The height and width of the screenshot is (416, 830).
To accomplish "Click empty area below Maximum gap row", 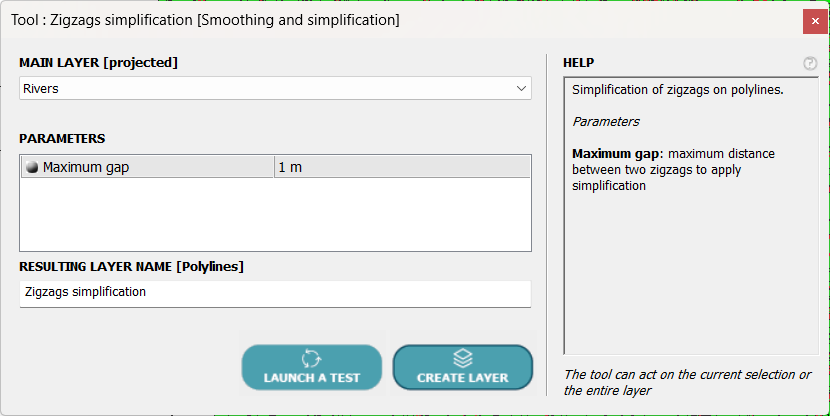I will pyautogui.click(x=275, y=215).
